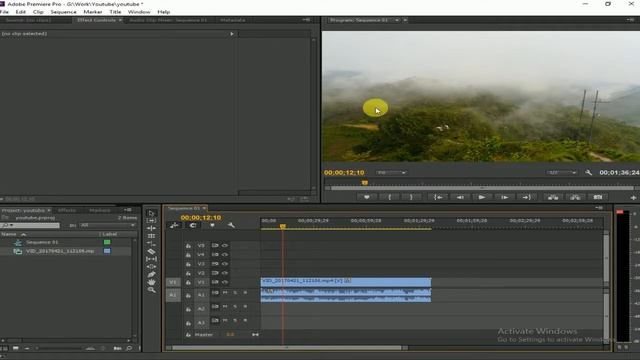Click the video clip on track V1
This screenshot has height=360, width=640.
346,282
